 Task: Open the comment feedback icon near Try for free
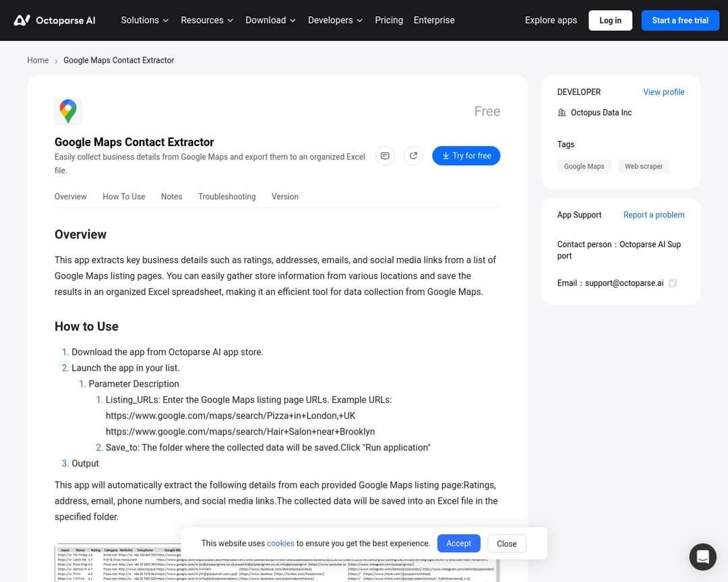(x=385, y=156)
